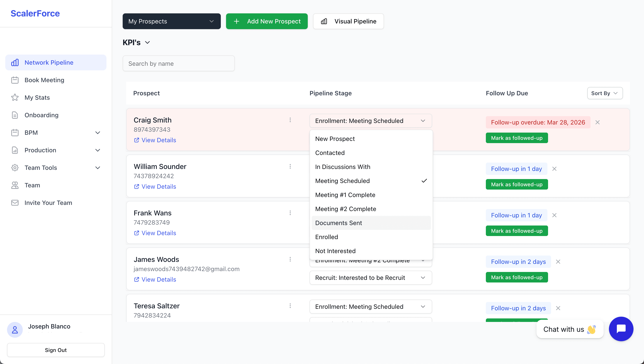Select Documents Sent from the stage menu
The image size is (644, 364).
(x=338, y=223)
